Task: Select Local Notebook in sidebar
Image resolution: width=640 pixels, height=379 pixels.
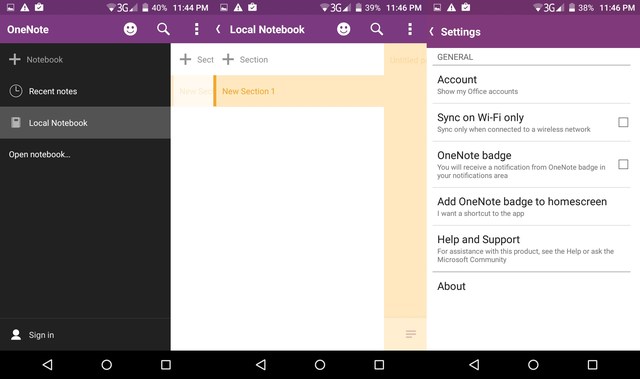Action: coord(85,123)
